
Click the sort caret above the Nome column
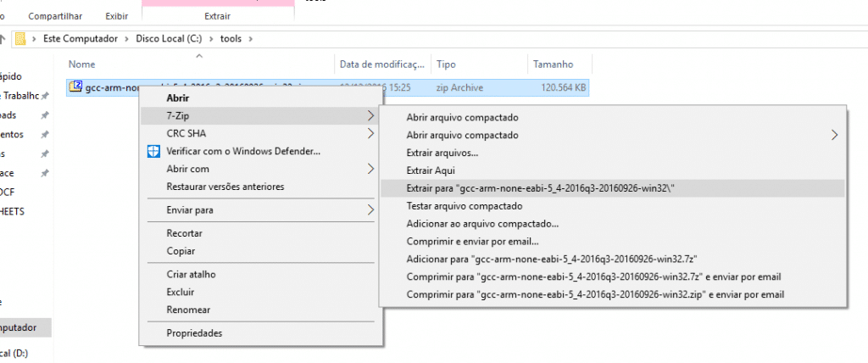(x=199, y=56)
